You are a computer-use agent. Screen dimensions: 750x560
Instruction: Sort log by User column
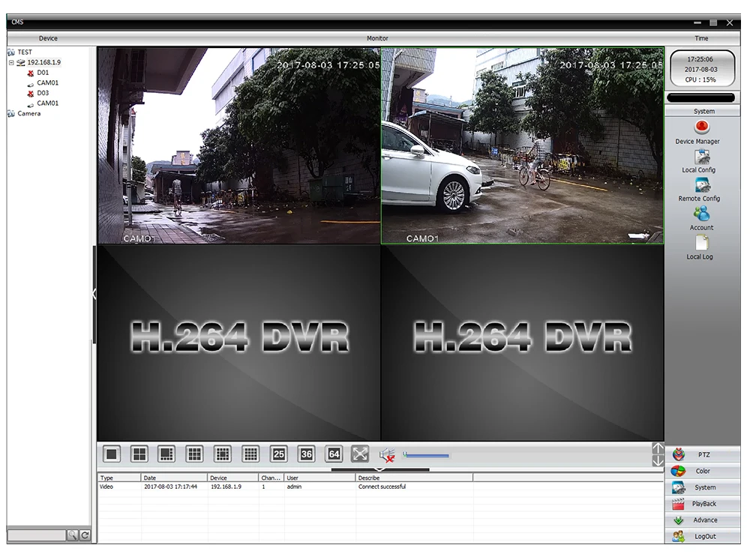[319, 478]
